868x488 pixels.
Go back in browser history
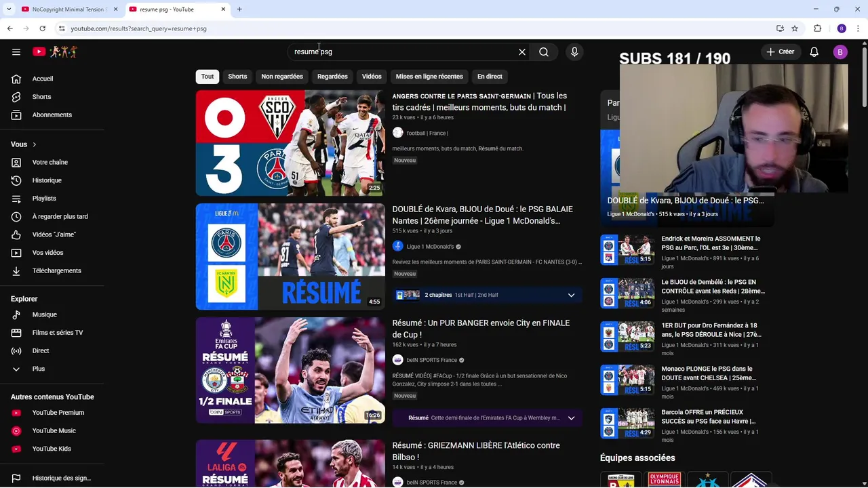(9, 28)
